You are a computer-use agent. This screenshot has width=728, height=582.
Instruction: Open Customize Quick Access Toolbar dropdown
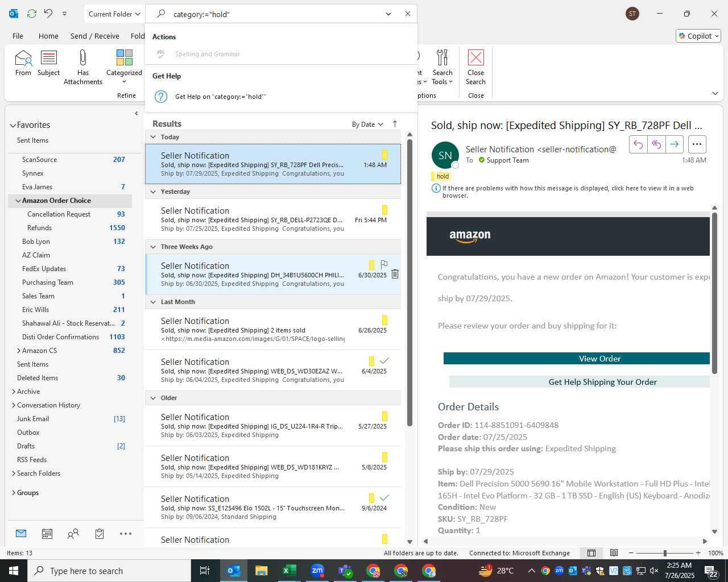[64, 14]
